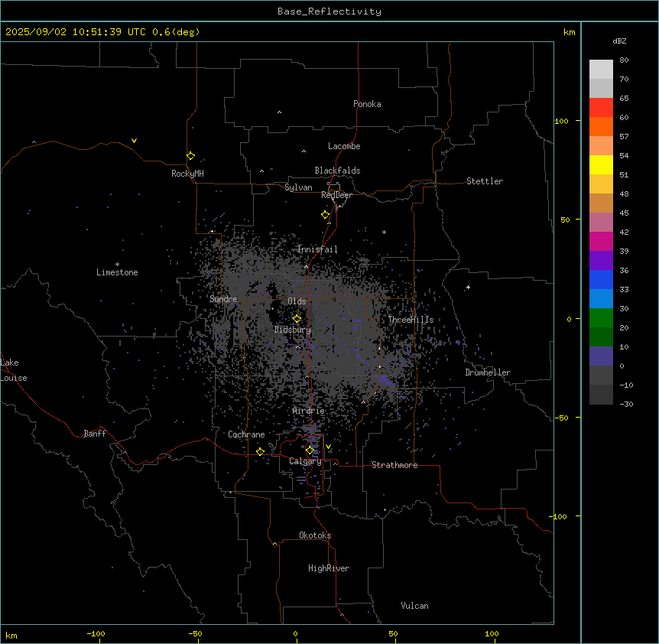The height and width of the screenshot is (644, 659).
Task: Pick the red 60-65 dBZ legend swatch
Action: [601, 108]
